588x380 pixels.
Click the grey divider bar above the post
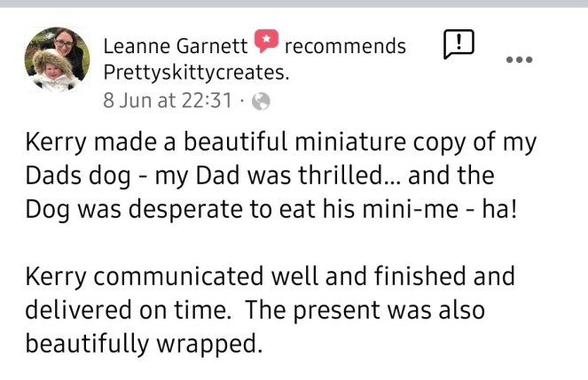(x=294, y=4)
